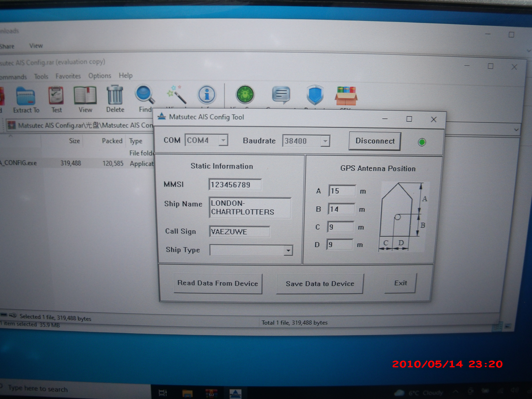Click the File folder row in WinRAR
Screen dimensions: 532x399
77,153
